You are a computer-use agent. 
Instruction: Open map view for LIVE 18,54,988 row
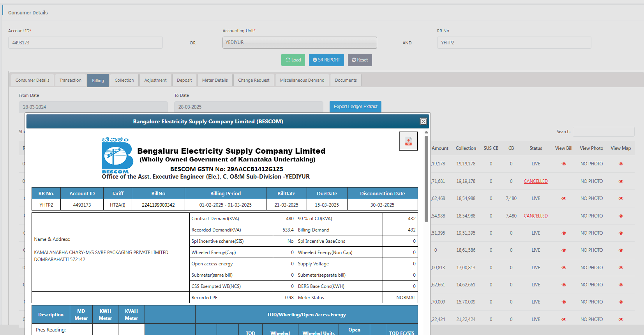tap(621, 198)
